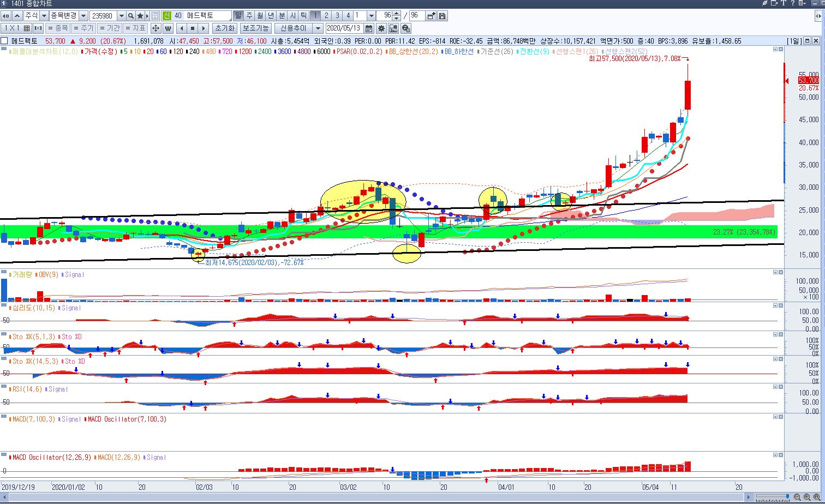This screenshot has width=825, height=504.
Task: Click the crosshair move tool icon
Action: (x=156, y=28)
